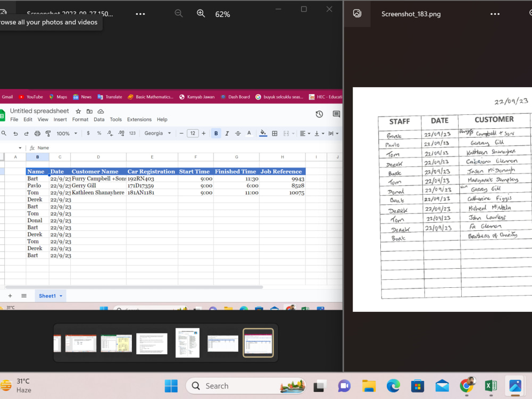
Task: Open the Maps bookmark
Action: (x=58, y=97)
